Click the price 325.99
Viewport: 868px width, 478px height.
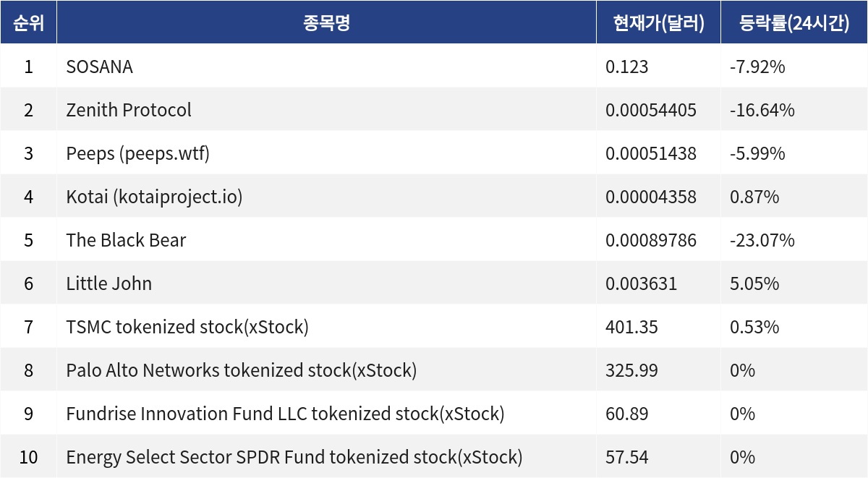tap(631, 371)
